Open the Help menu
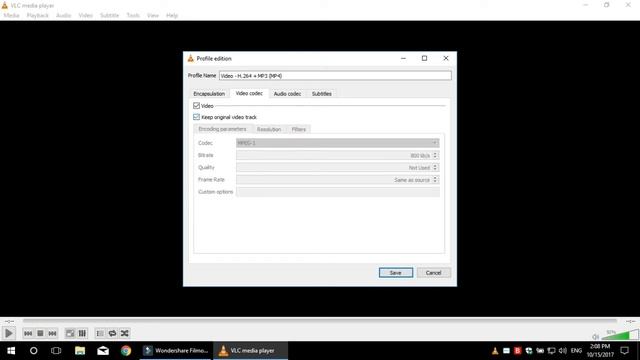Viewport: 640px width, 360px height. [x=172, y=16]
